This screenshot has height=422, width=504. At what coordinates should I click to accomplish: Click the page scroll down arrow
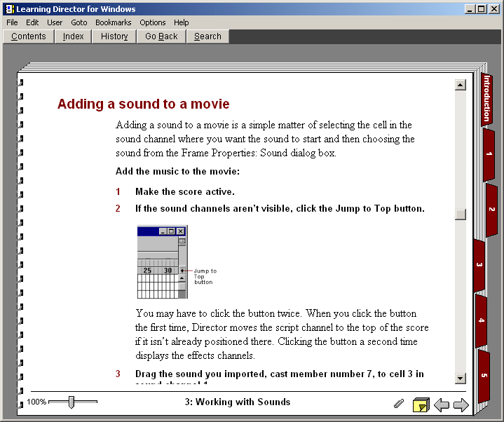[x=461, y=379]
